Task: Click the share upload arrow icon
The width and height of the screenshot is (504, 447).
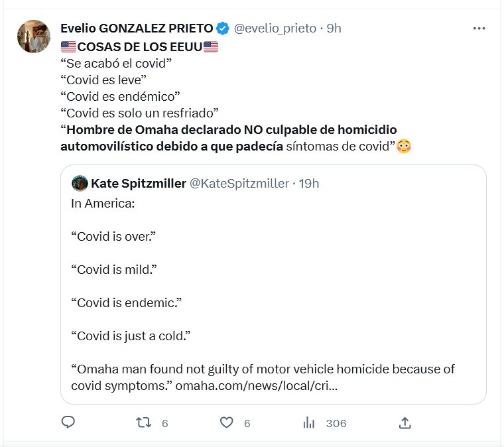Action: (405, 422)
